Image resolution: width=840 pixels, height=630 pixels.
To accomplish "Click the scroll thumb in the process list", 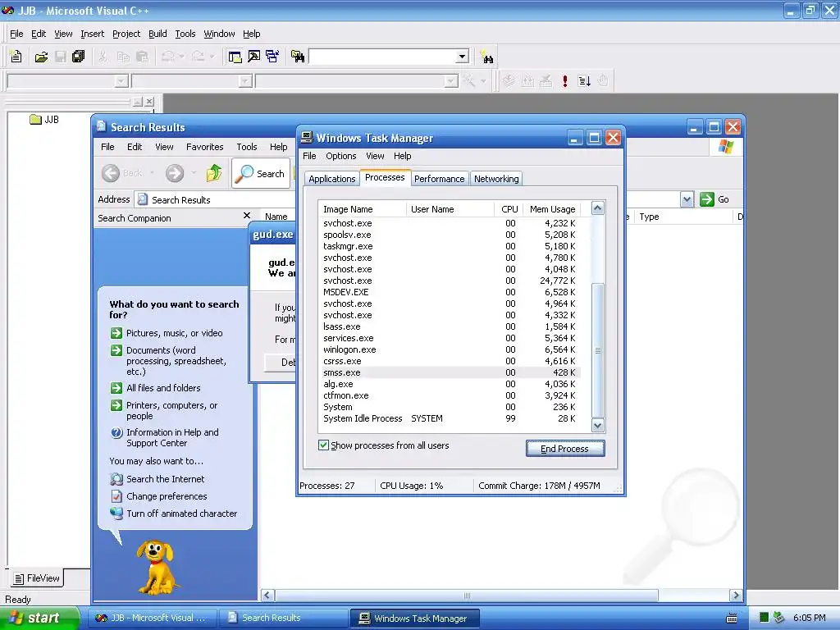I will [598, 350].
